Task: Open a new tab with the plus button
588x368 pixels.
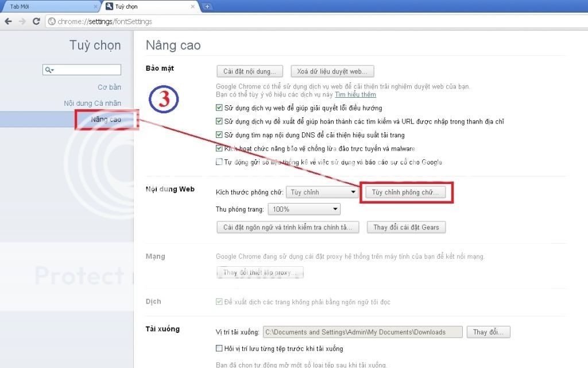Action: coord(207,6)
